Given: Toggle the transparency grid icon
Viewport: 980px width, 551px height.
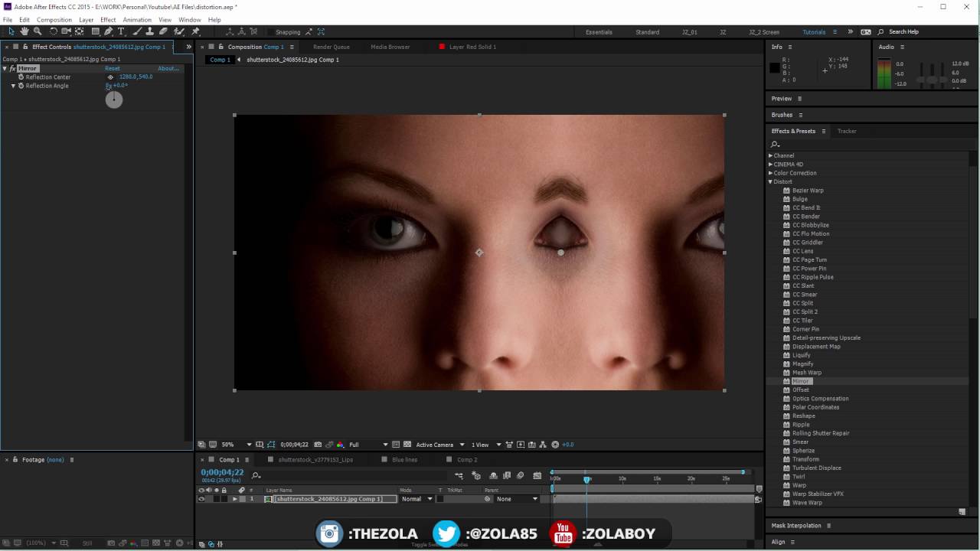Looking at the screenshot, I should point(406,445).
